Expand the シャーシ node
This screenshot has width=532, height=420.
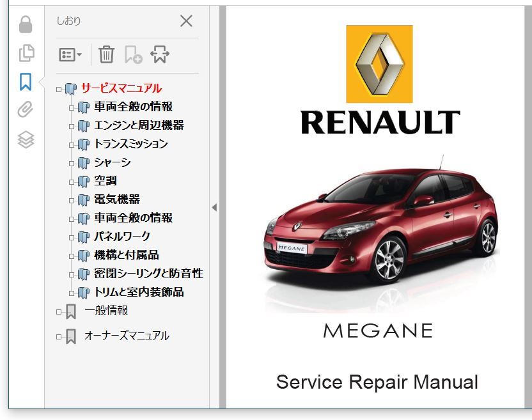71,164
